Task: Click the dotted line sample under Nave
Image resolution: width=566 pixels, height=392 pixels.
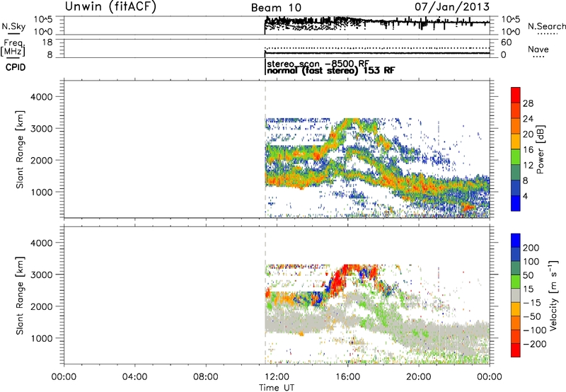Action: pyautogui.click(x=538, y=57)
